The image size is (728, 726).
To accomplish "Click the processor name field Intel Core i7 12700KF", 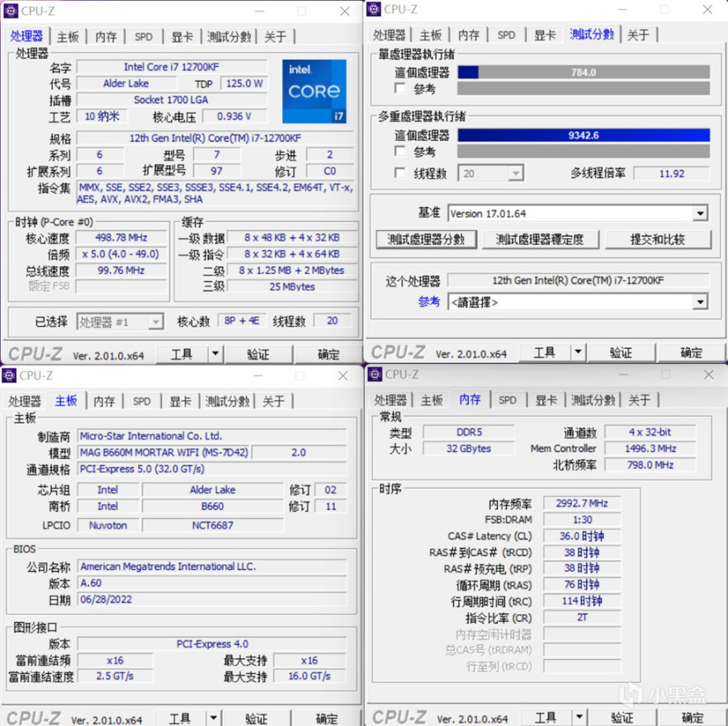I will point(172,67).
